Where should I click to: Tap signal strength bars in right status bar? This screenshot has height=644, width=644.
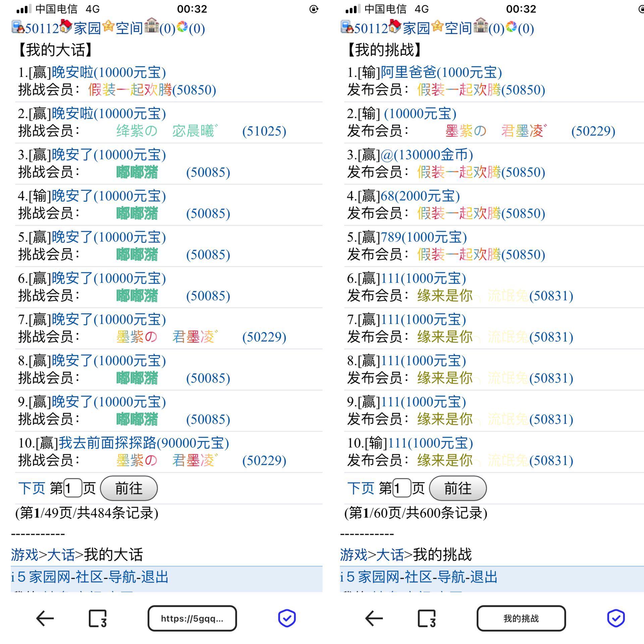coord(353,9)
